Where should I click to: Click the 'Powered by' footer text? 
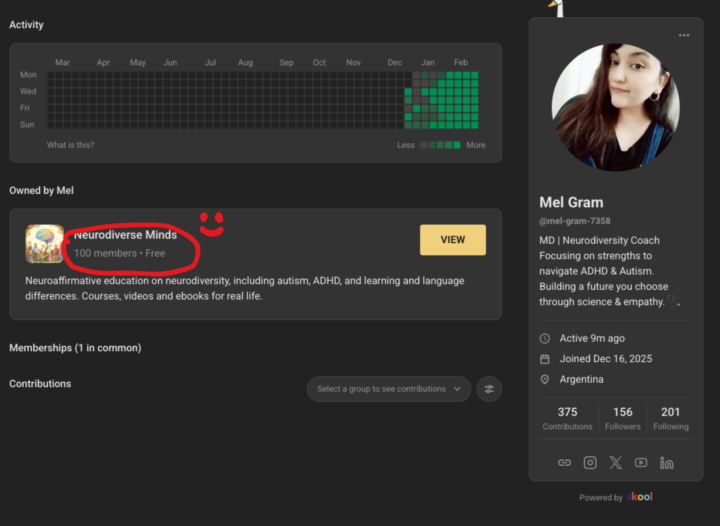[601, 498]
